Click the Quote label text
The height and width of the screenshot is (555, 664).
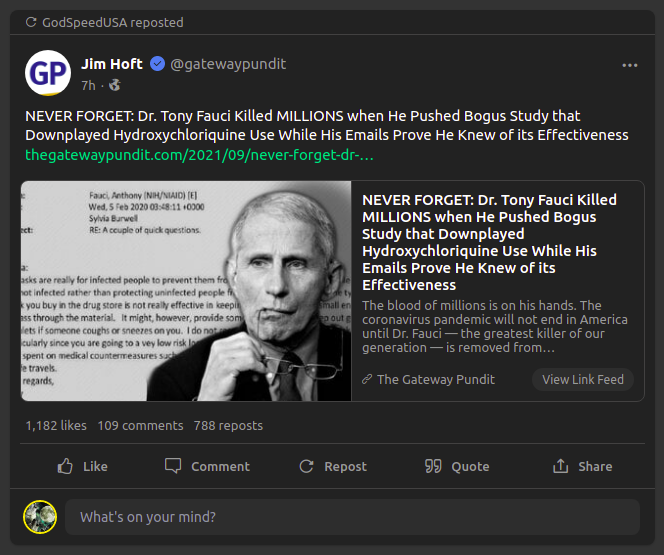tap(470, 467)
